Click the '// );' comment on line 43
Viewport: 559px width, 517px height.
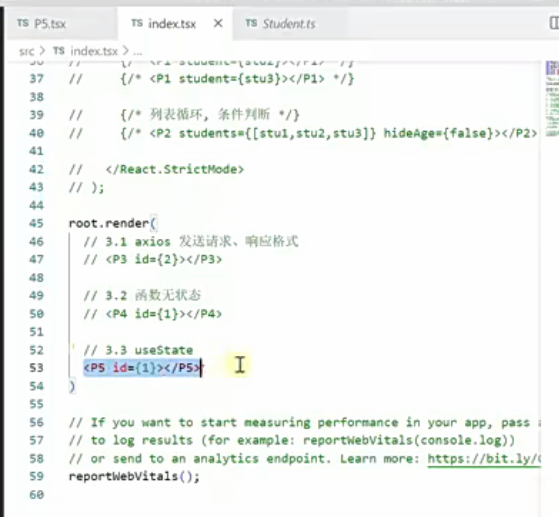point(86,187)
